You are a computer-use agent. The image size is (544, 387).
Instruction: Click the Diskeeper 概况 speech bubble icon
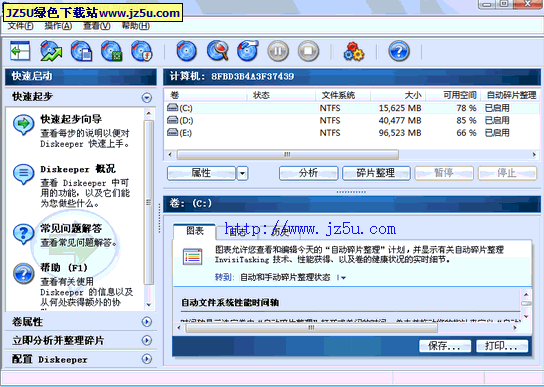pos(24,174)
